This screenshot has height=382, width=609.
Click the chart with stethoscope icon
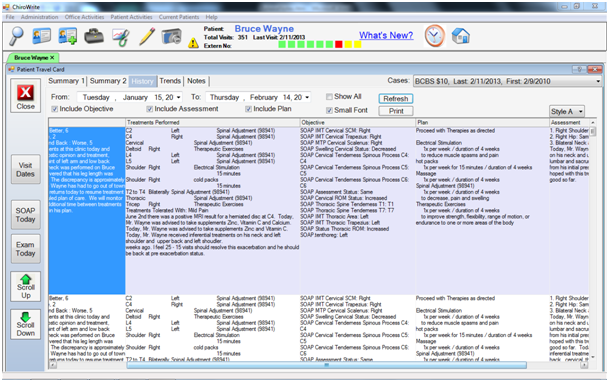coord(121,37)
